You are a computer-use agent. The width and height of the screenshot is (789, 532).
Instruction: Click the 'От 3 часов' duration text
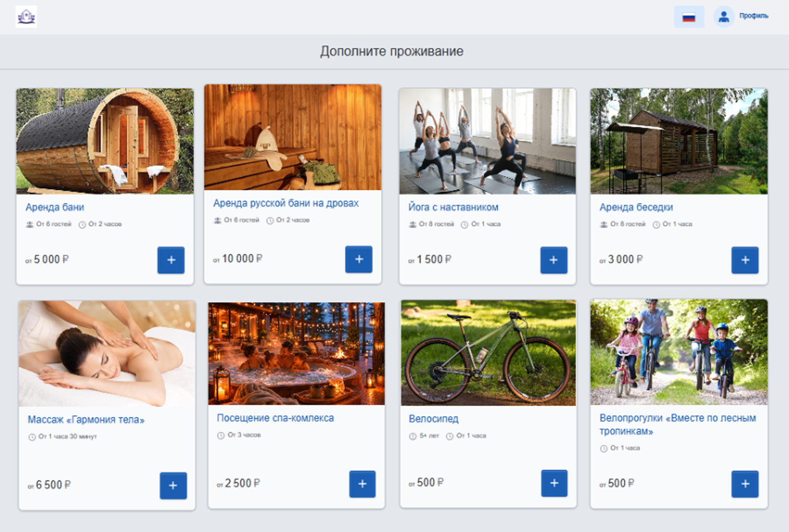tap(244, 435)
